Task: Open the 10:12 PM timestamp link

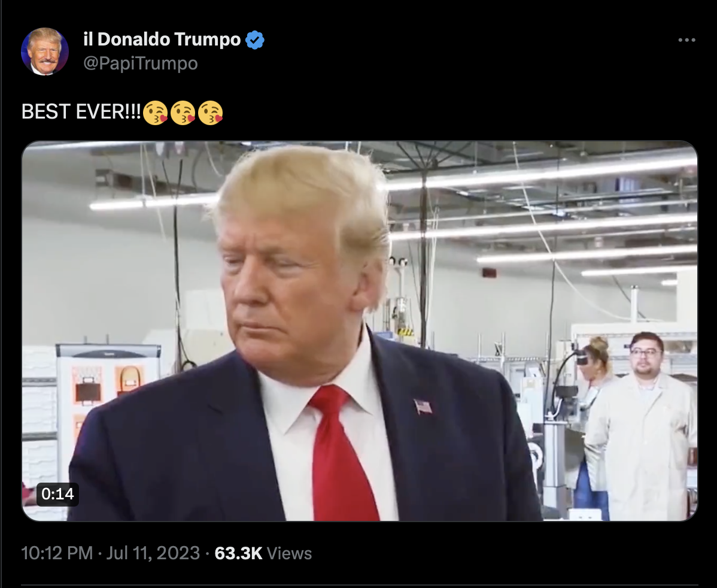Action: click(x=57, y=553)
